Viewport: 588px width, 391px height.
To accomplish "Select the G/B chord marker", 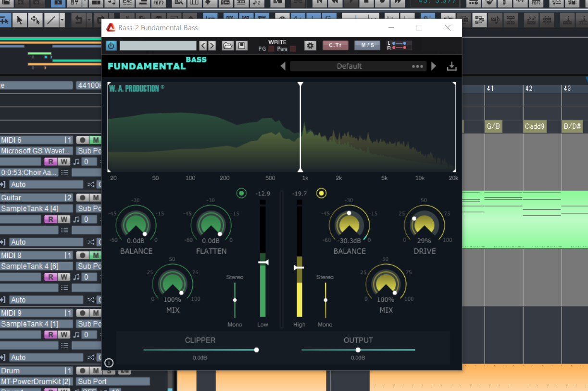I will 493,126.
